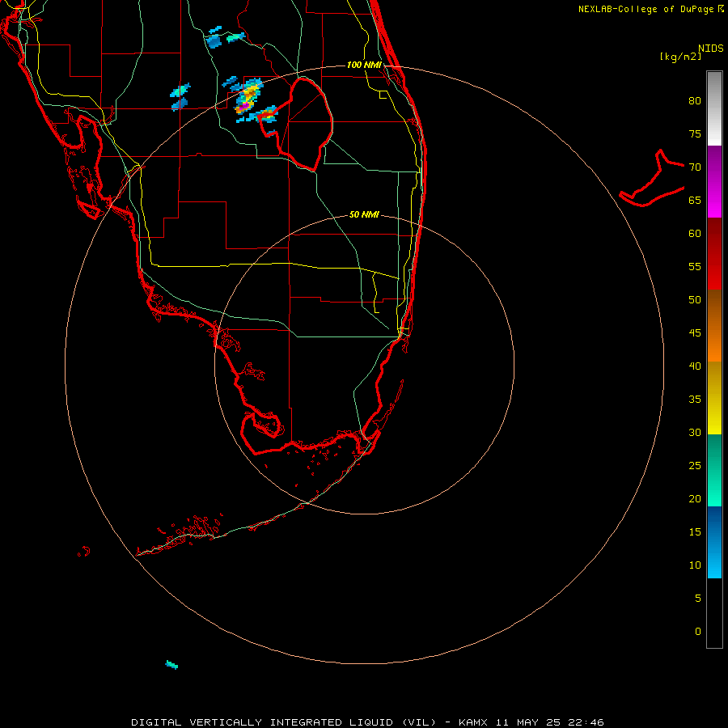The height and width of the screenshot is (728, 728).
Task: Click the 100 NMI range ring label
Action: click(x=364, y=65)
